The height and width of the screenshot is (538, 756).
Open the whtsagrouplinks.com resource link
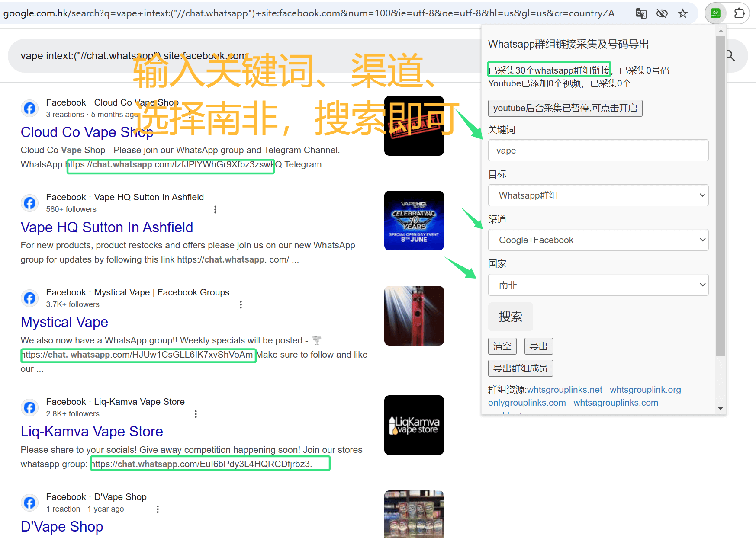pos(616,403)
